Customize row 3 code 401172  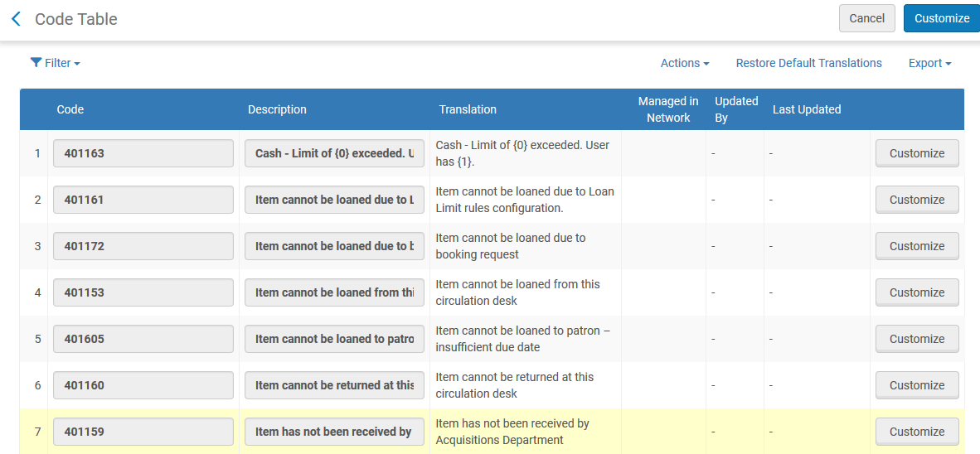coord(917,246)
